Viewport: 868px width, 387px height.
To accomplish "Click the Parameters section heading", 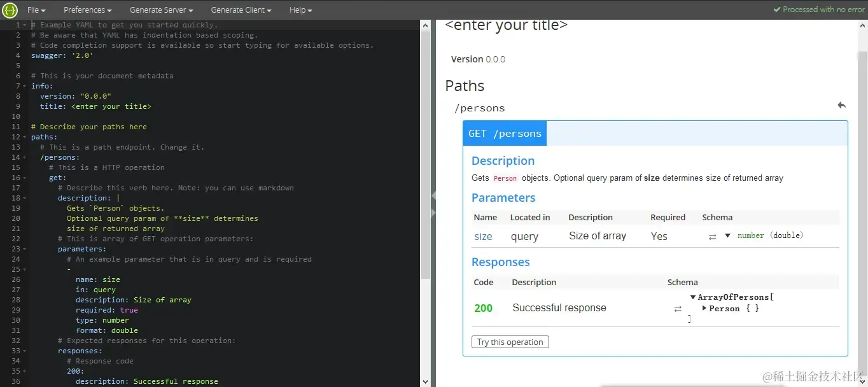I will click(x=503, y=198).
